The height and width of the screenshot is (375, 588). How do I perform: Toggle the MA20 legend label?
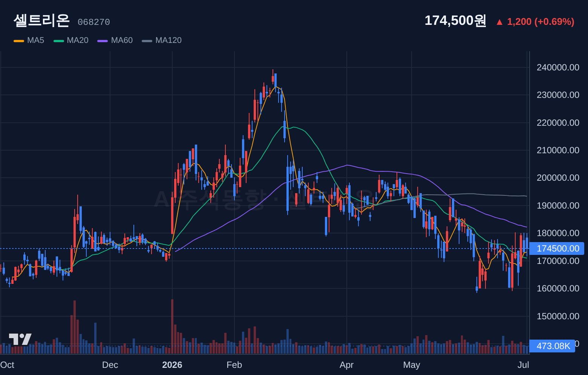tap(77, 40)
